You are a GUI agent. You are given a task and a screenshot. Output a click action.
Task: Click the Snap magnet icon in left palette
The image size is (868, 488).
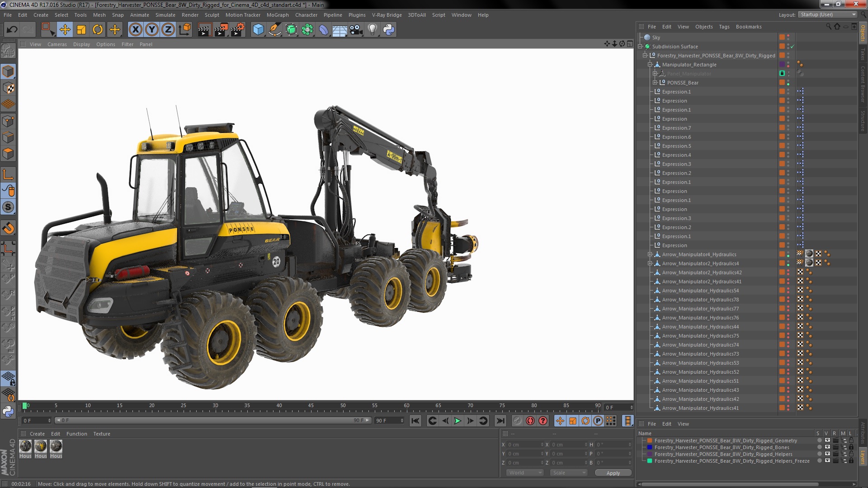[x=8, y=228]
